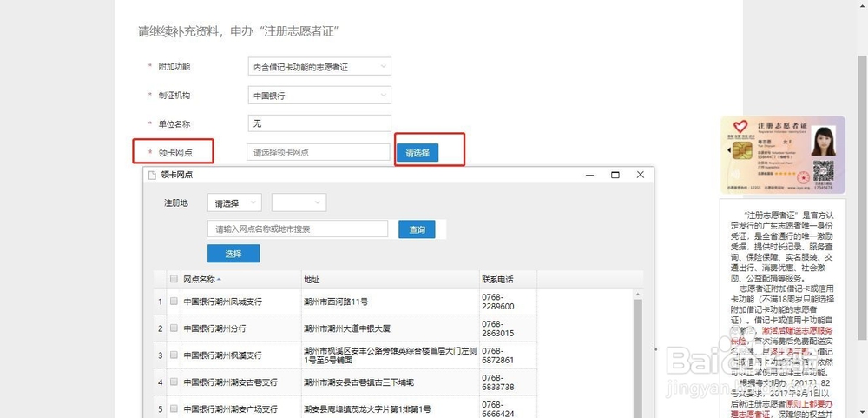
Task: Click the 单位名称 input field
Action: [x=319, y=123]
